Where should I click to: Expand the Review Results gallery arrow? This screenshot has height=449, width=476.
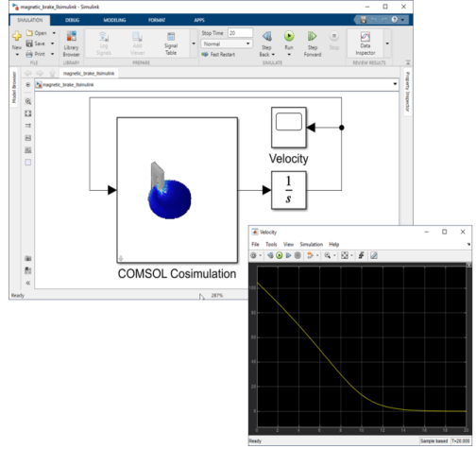pyautogui.click(x=387, y=43)
